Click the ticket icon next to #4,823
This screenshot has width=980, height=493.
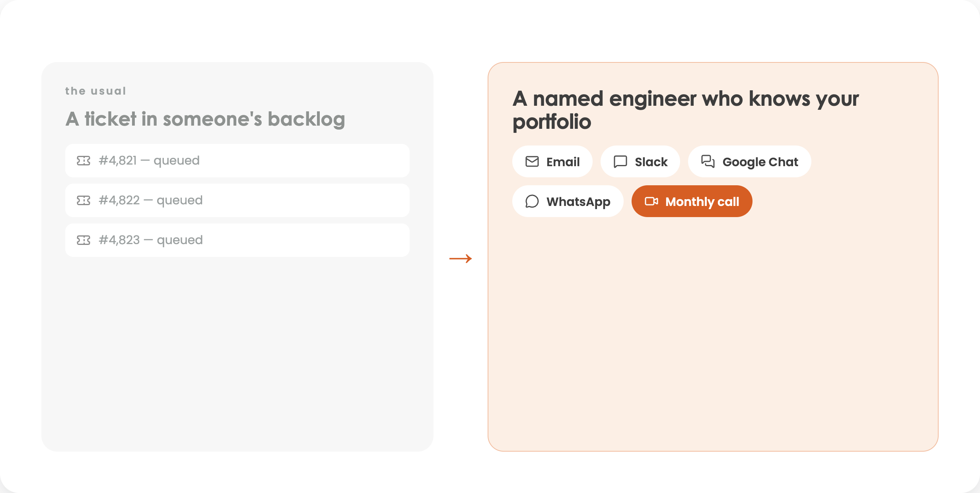coord(84,240)
